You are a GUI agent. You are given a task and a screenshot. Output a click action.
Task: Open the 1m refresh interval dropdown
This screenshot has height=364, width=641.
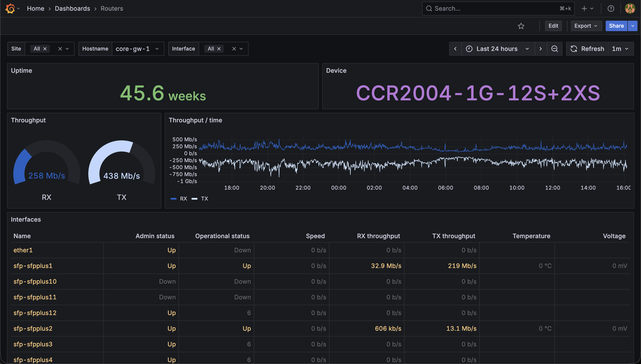[x=621, y=49]
